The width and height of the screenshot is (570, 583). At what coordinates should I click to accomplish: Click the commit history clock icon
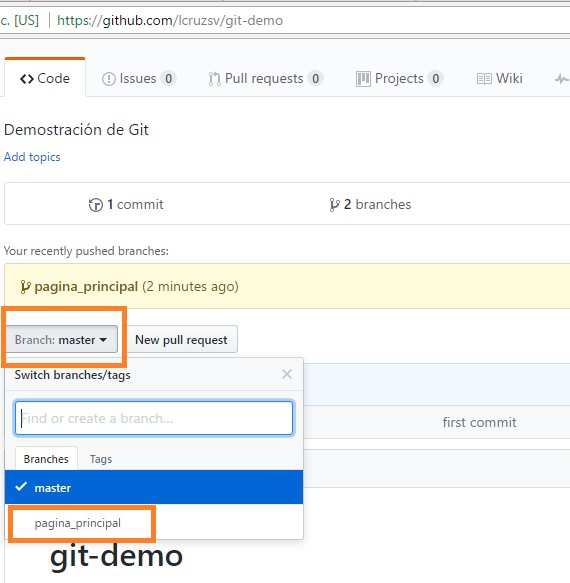coord(96,205)
